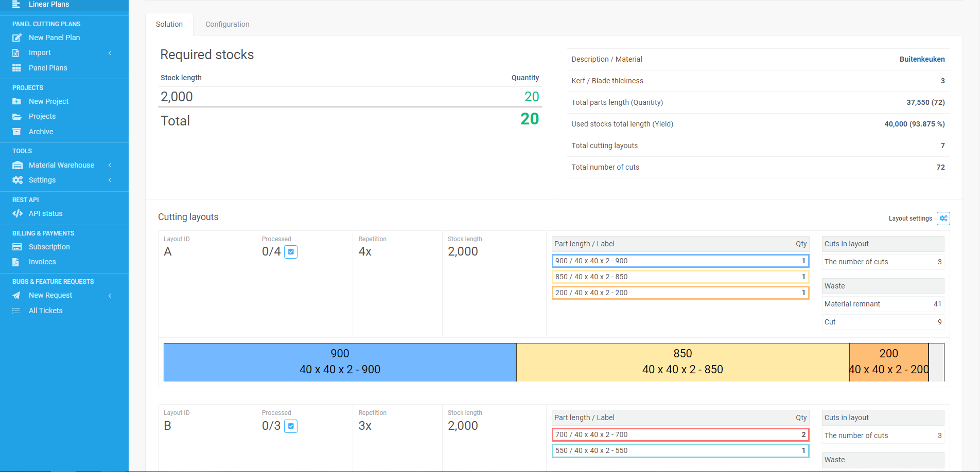Select the 850 / 40 x 40 x 2 part row
Viewport: 980px width, 472px height.
click(x=680, y=277)
